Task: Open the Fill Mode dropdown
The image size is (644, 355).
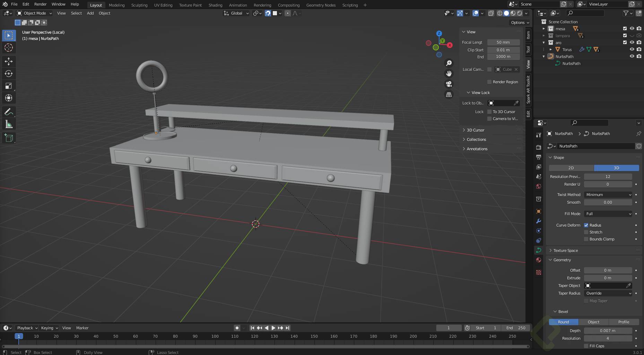Action: 608,214
